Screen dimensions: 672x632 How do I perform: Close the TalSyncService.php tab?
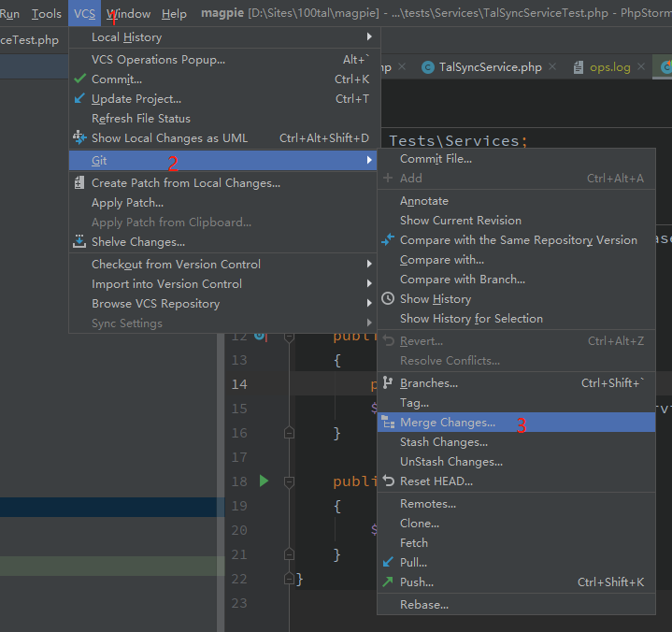click(x=552, y=67)
